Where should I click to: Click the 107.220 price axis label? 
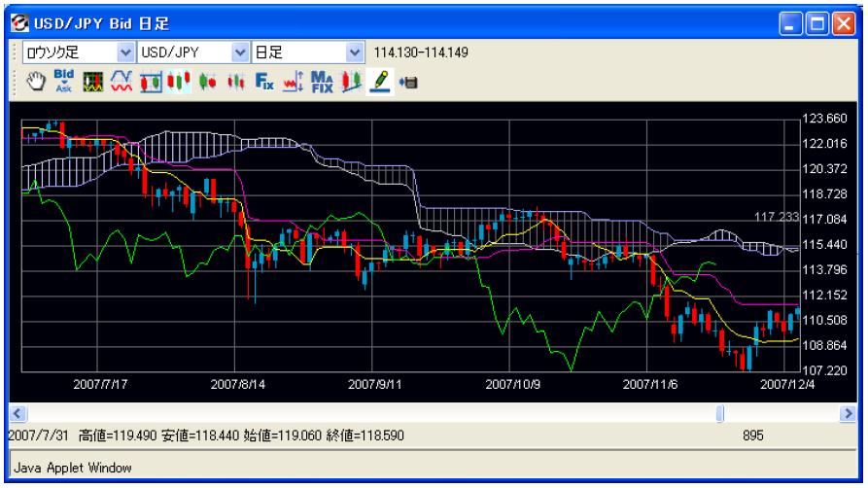click(825, 370)
